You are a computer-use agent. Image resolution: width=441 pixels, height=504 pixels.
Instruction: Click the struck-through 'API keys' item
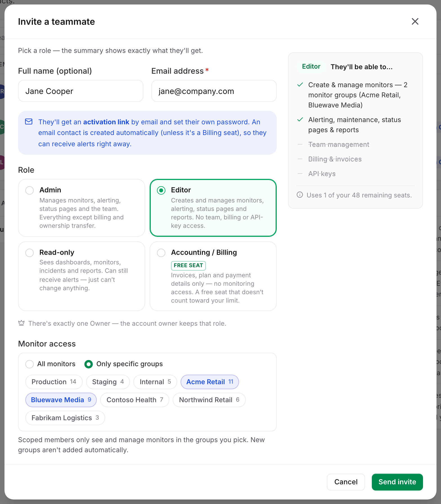[x=322, y=174]
